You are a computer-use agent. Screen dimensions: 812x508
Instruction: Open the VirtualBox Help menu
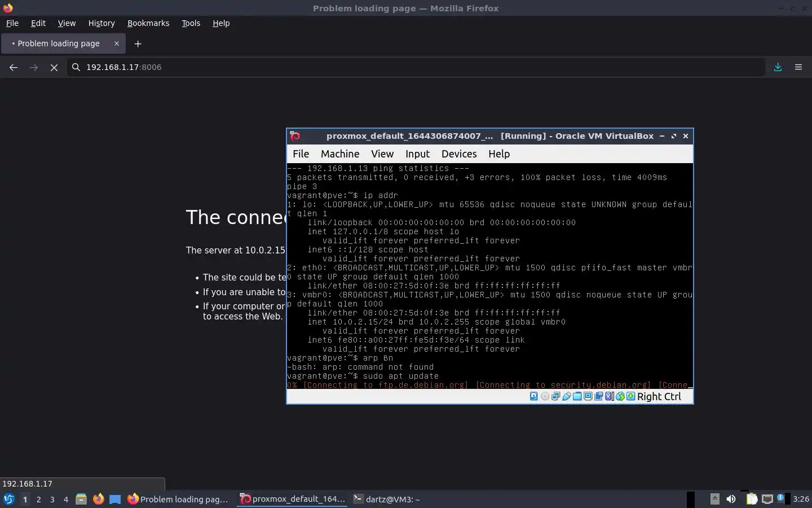pos(499,154)
